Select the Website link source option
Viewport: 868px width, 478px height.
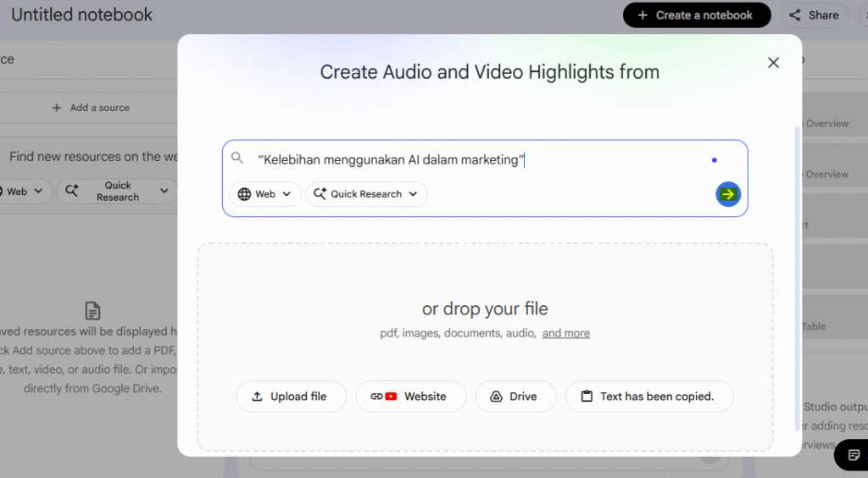(411, 397)
